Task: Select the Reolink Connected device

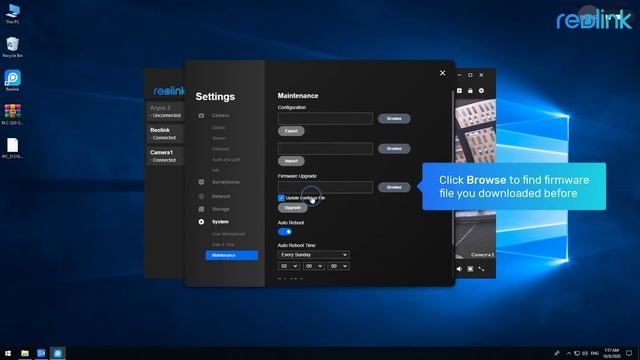Action: [165, 134]
